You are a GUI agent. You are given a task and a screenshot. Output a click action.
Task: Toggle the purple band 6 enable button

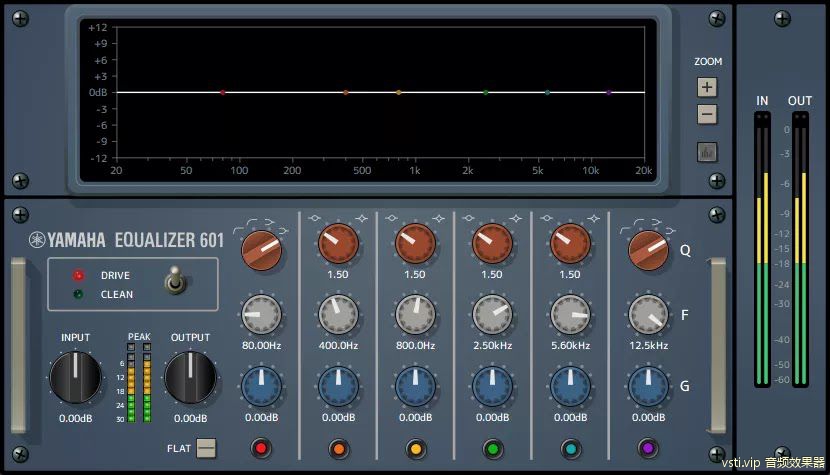click(x=648, y=449)
